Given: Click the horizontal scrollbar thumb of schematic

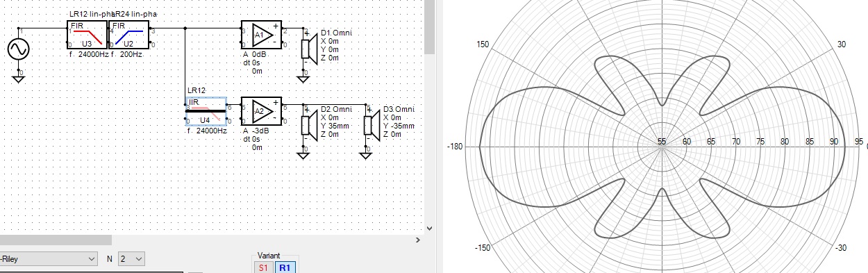Looking at the screenshot, I should 56,240.
